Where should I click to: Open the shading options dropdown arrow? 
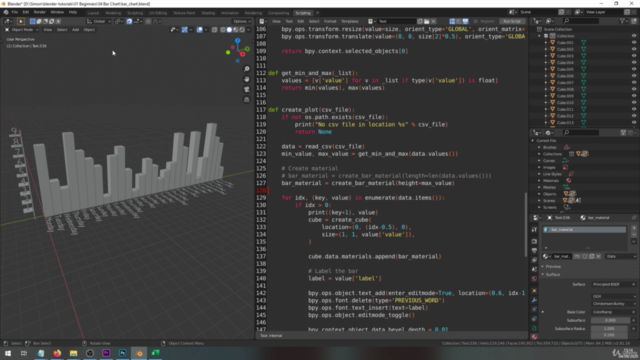pyautogui.click(x=248, y=29)
